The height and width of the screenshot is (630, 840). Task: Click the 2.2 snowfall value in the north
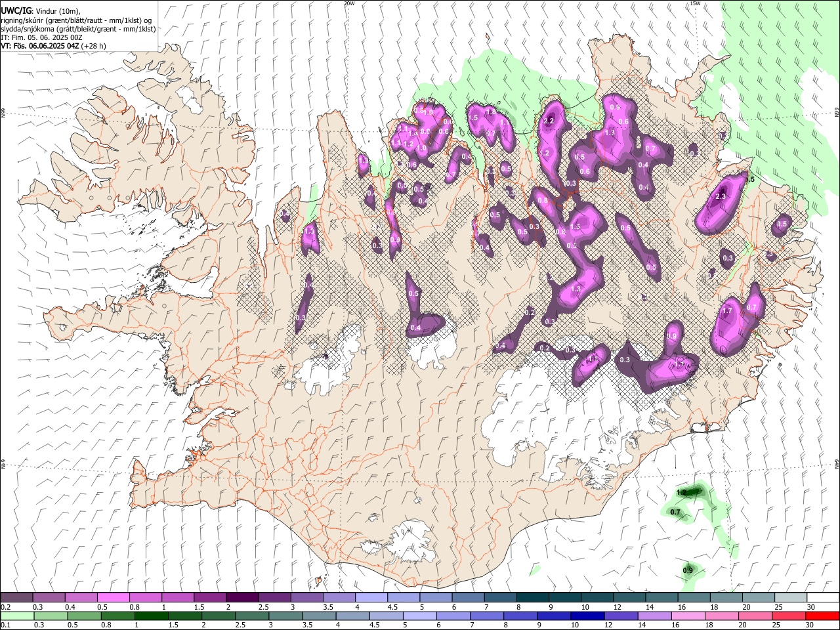[x=549, y=121]
